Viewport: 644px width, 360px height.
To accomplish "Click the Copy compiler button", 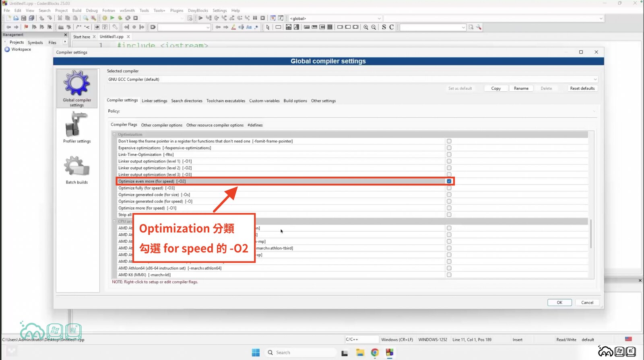I will pos(496,88).
